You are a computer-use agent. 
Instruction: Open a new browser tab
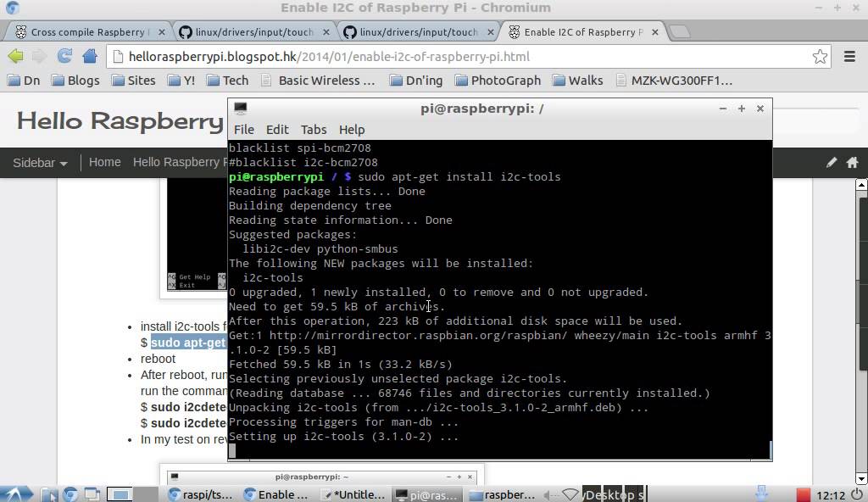(680, 32)
